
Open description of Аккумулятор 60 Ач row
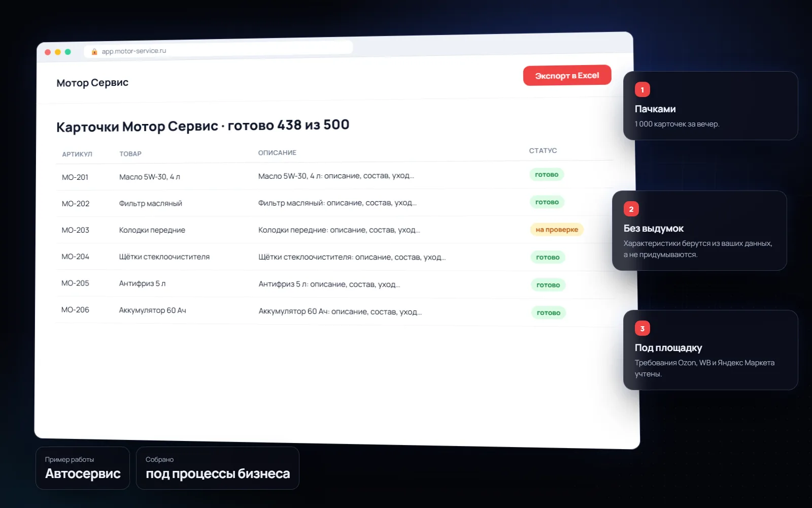tap(340, 311)
